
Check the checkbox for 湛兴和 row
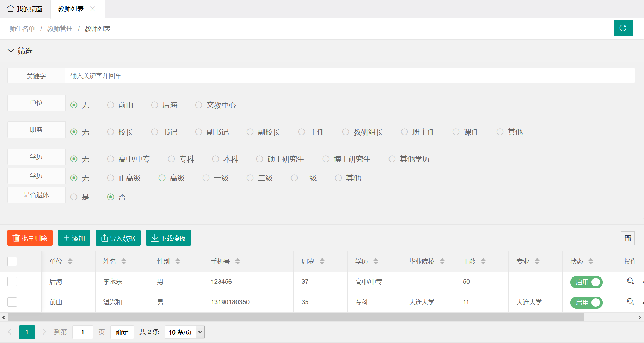[x=12, y=302]
